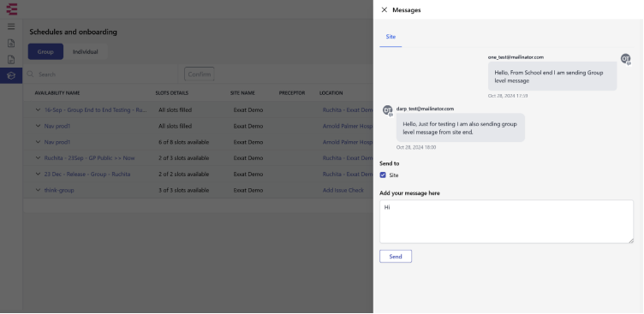The image size is (644, 314).
Task: Click the SLOTS DETAILS column header
Action: click(x=171, y=93)
